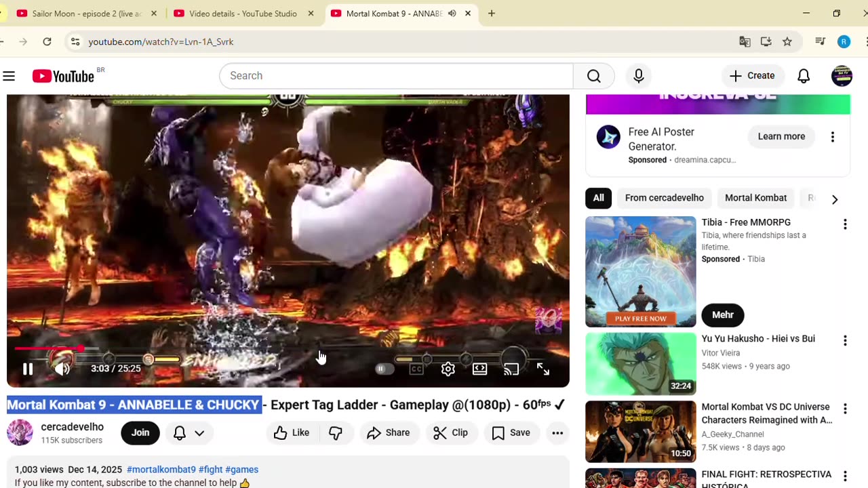Open the video player settings gear
The height and width of the screenshot is (488, 868).
click(448, 369)
